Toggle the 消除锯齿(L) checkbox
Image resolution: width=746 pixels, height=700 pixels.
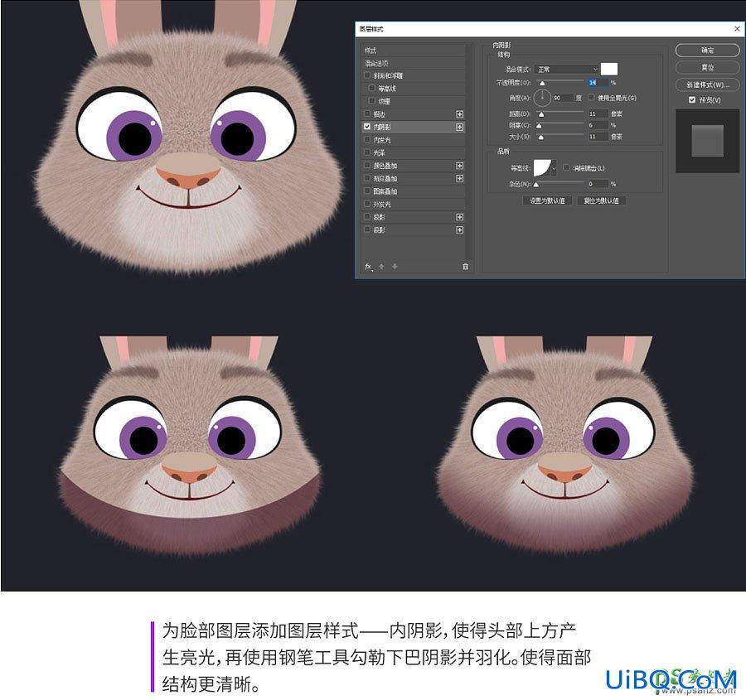pyautogui.click(x=567, y=168)
